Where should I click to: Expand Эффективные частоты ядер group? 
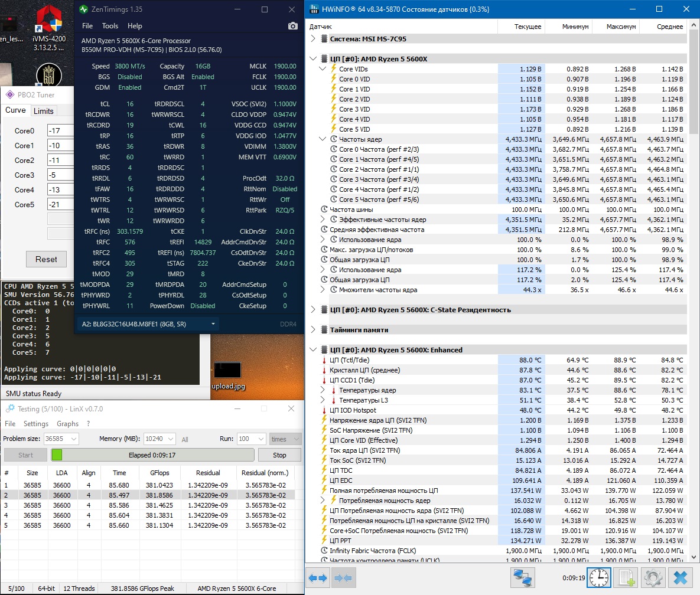pos(323,219)
